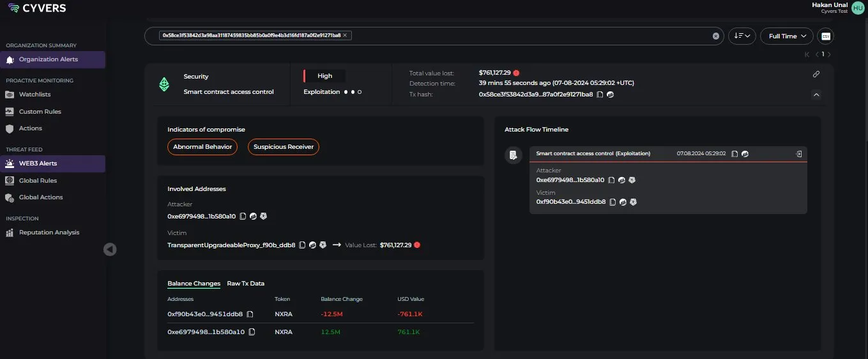Image resolution: width=868 pixels, height=359 pixels.
Task: Open the Full Time range dropdown
Action: tap(786, 36)
